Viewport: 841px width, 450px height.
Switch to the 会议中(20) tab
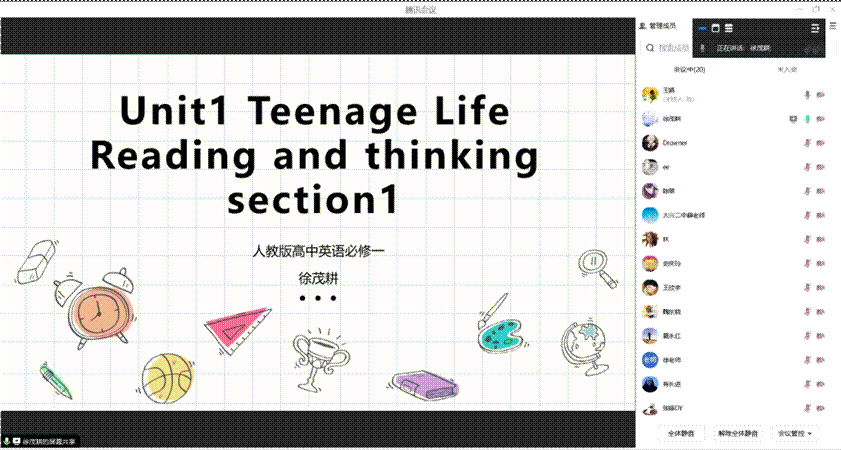coord(689,70)
